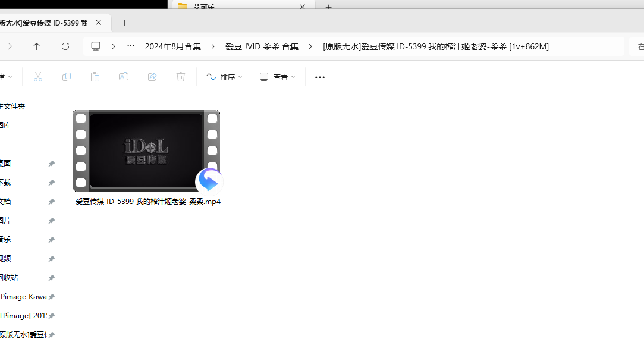Open 视频 videos in the sidebar
The width and height of the screenshot is (644, 345).
5,259
